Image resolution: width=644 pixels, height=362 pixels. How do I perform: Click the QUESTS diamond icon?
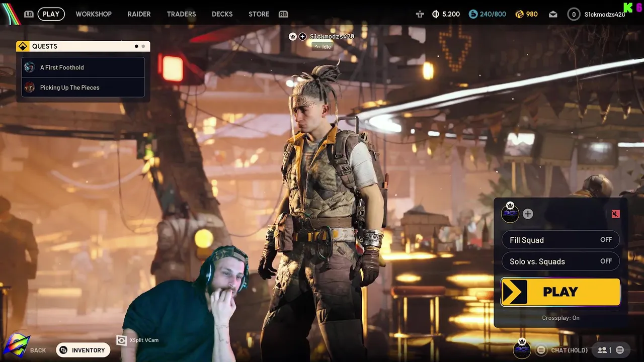tap(23, 46)
